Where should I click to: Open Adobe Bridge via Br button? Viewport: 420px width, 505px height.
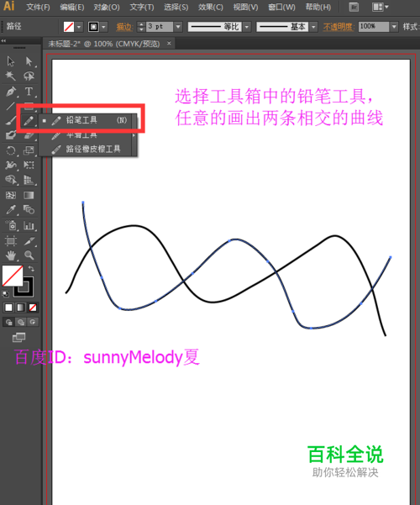(354, 7)
